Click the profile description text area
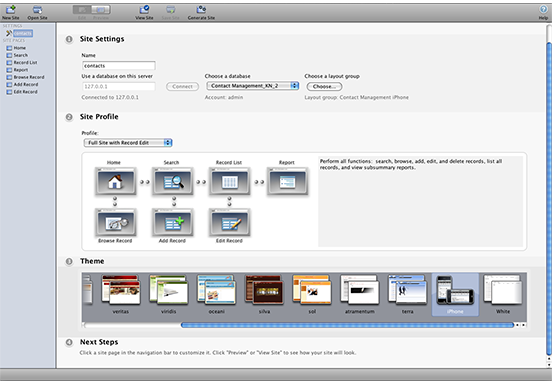 coord(420,201)
